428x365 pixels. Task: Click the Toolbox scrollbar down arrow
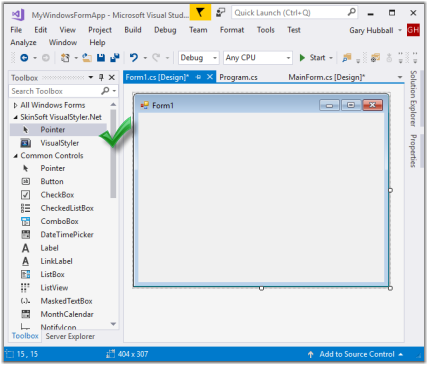[113, 324]
